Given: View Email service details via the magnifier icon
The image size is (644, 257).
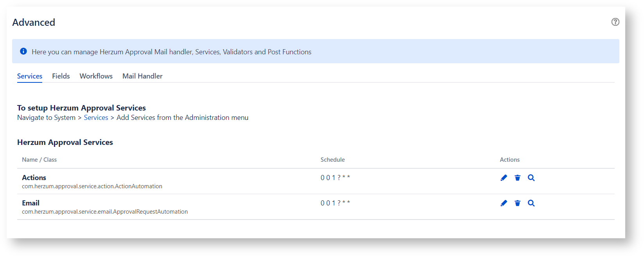Looking at the screenshot, I should tap(531, 203).
